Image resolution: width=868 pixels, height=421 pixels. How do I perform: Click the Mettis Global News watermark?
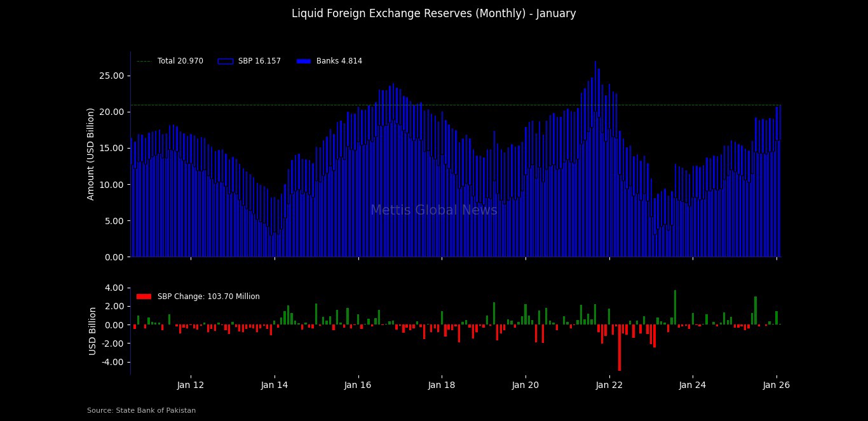(x=434, y=210)
